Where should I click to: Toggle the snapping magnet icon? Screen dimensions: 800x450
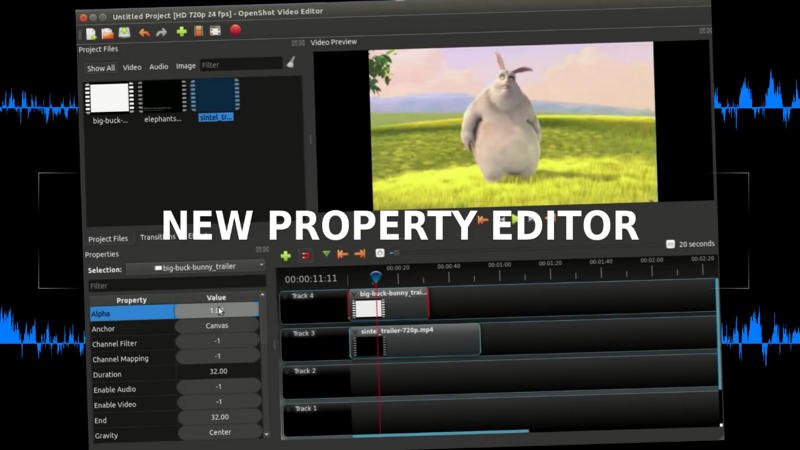tap(306, 255)
